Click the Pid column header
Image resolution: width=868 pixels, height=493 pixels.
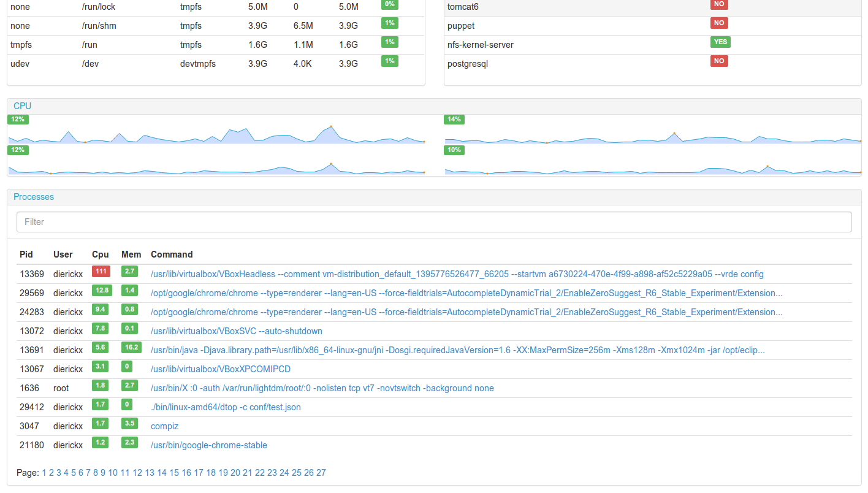[26, 254]
